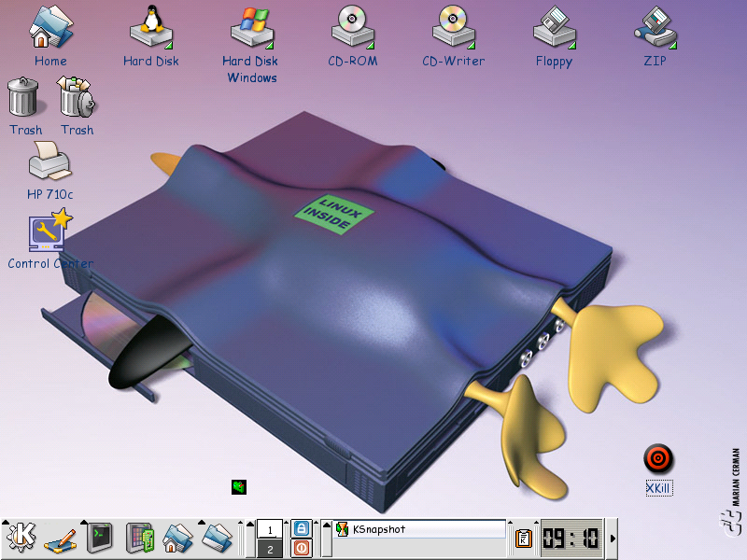Open the K menu button
The width and height of the screenshot is (747, 560).
tap(21, 539)
